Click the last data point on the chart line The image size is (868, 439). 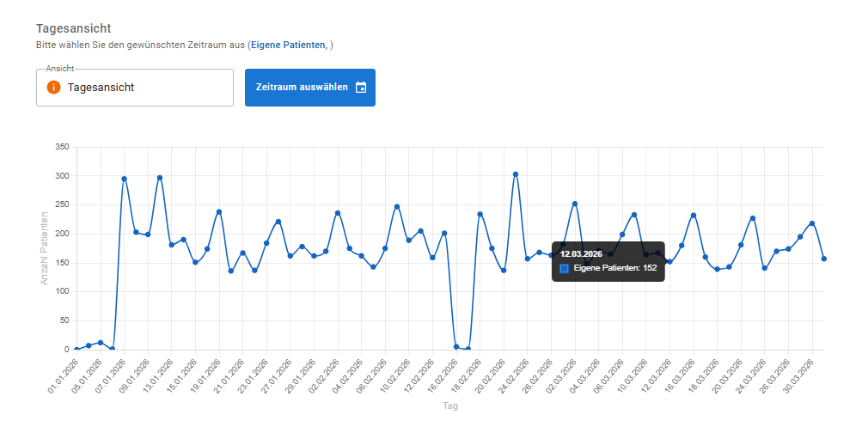(x=823, y=259)
